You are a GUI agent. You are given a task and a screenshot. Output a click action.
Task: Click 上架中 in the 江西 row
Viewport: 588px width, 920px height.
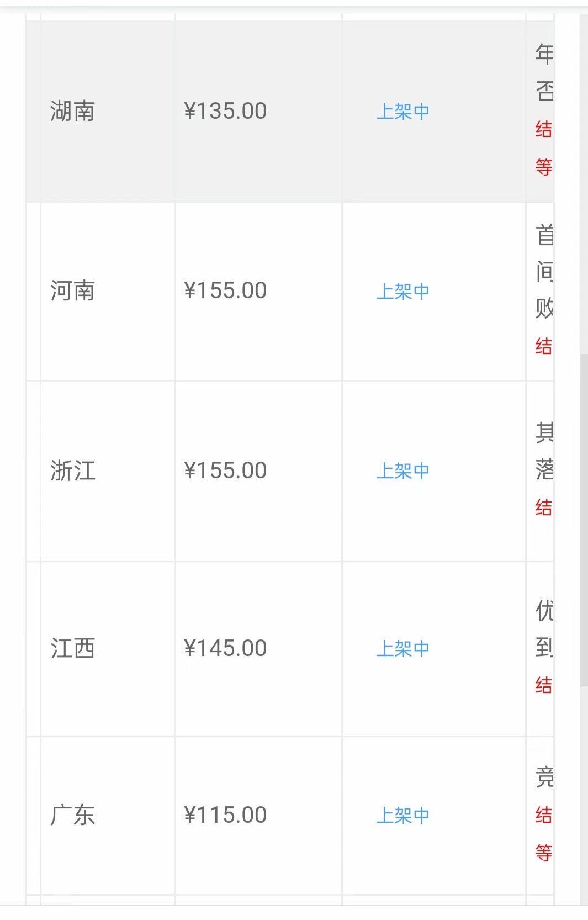(x=402, y=649)
